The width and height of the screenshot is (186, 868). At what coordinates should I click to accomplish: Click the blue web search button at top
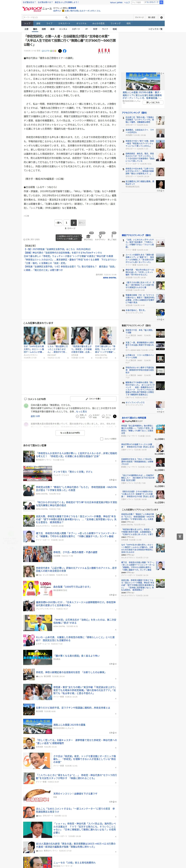[x=161, y=2]
